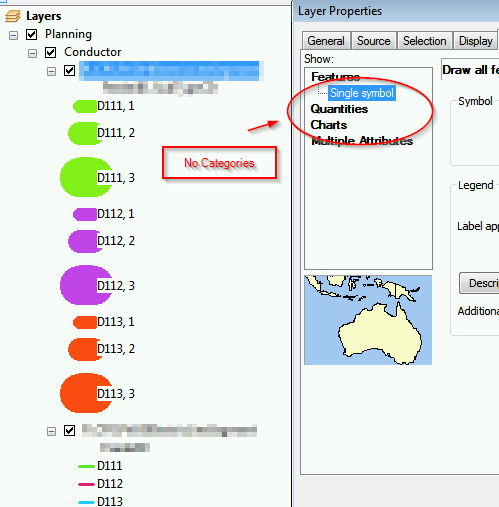This screenshot has height=507, width=499.
Task: Select Features in the Show list
Action: tap(335, 77)
